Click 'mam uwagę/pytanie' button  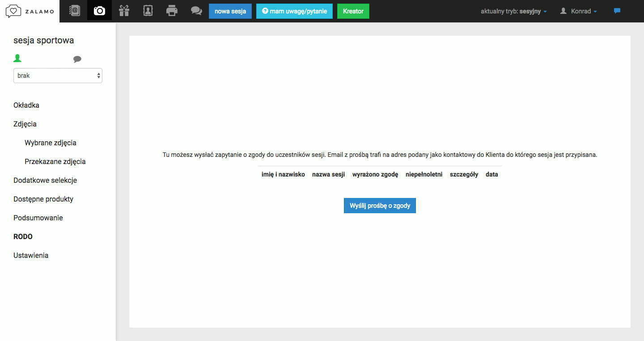tap(294, 11)
